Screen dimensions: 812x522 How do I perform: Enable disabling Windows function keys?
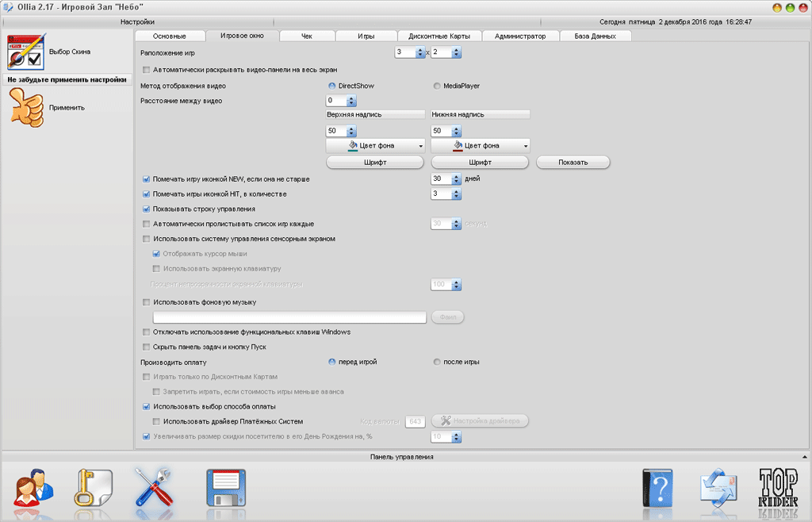point(146,332)
